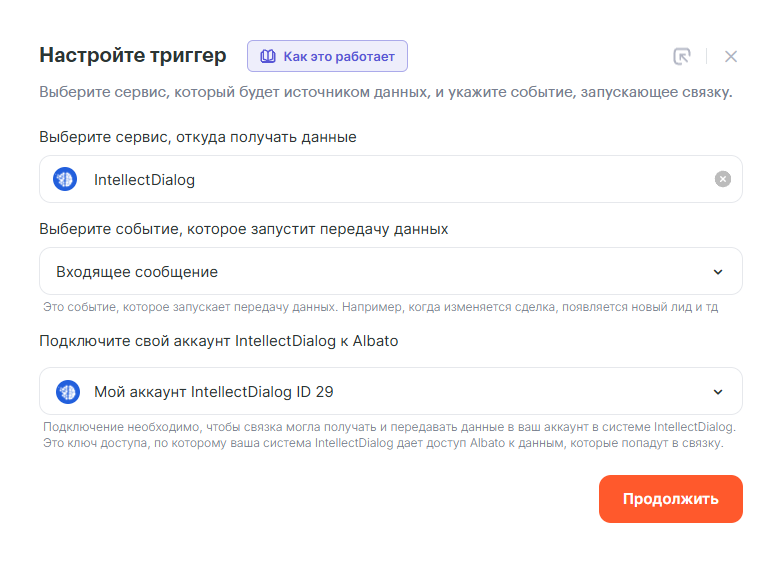Screen dimensions: 784x564
Task: Click the "Подключите свой аккаунт IntellectDialog к Albato" label
Action: pos(219,341)
